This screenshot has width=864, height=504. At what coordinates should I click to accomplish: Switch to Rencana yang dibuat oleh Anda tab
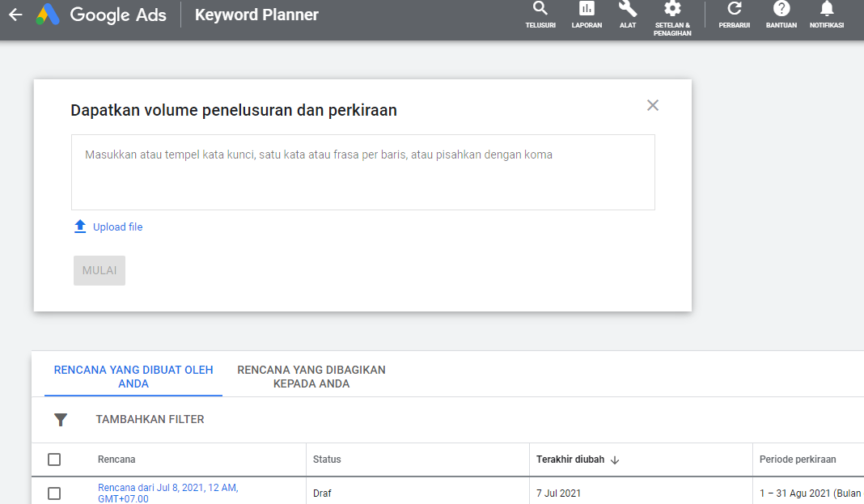pos(133,377)
